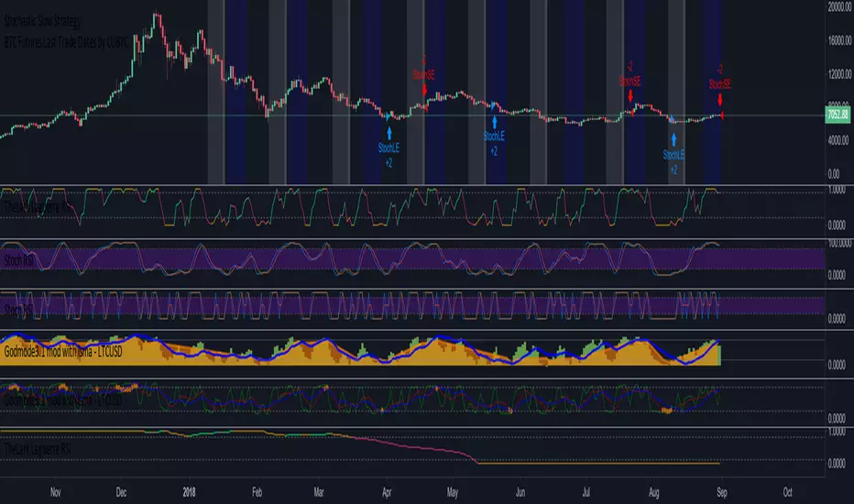Select TheLark Laguerre RSI label in oscillating pane

pos(37,207)
